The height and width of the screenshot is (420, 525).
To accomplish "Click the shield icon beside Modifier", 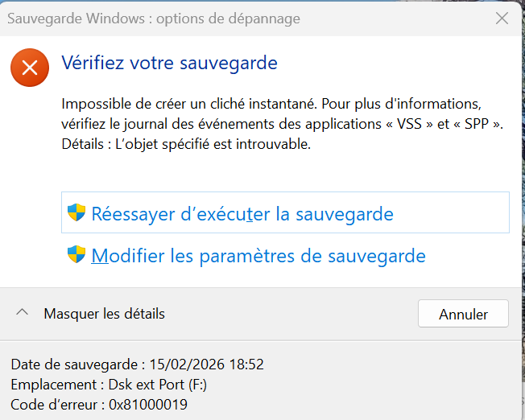I will [x=76, y=256].
